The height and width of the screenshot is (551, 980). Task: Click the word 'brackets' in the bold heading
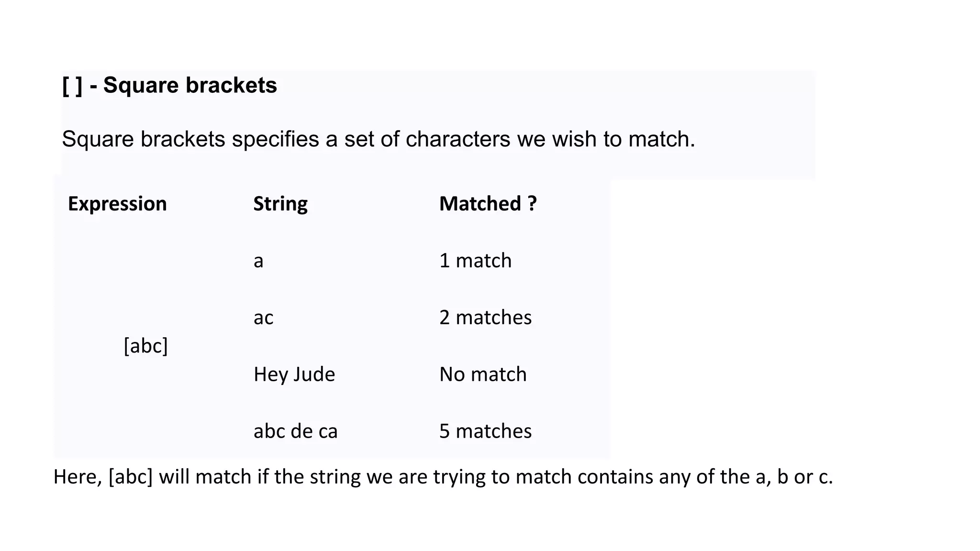pyautogui.click(x=231, y=86)
